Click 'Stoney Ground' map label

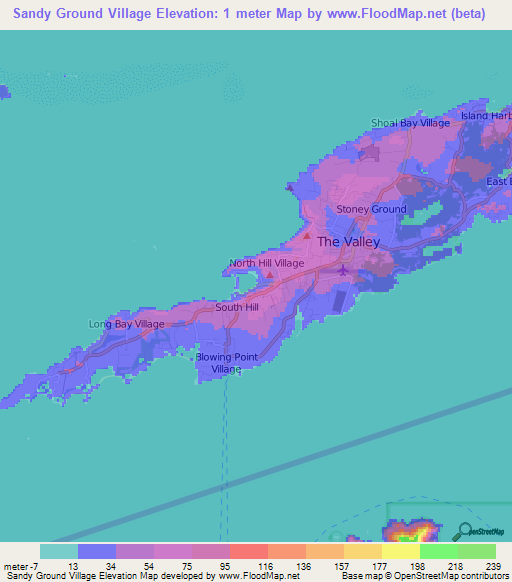(x=371, y=209)
